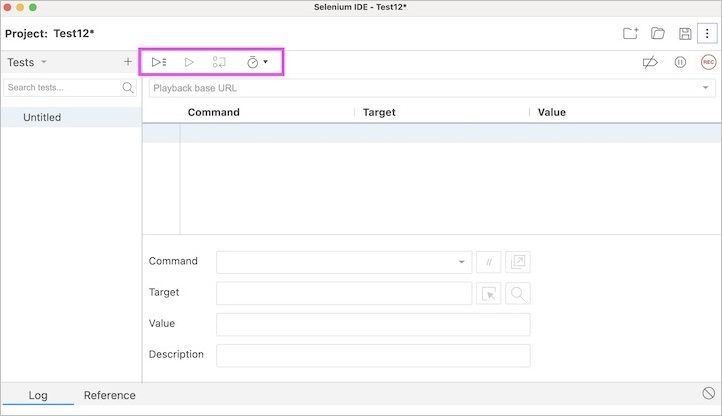This screenshot has height=416, width=722.
Task: Open the test execution speed control
Action: [x=257, y=62]
